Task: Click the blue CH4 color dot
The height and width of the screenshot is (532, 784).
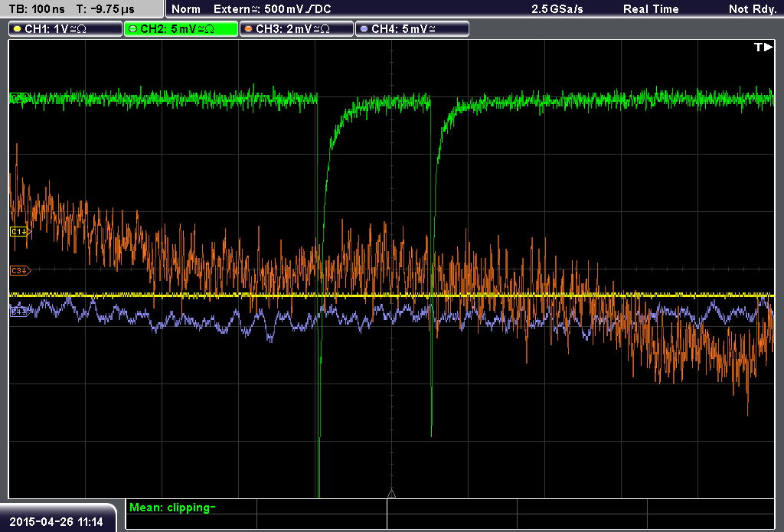Action: (364, 29)
